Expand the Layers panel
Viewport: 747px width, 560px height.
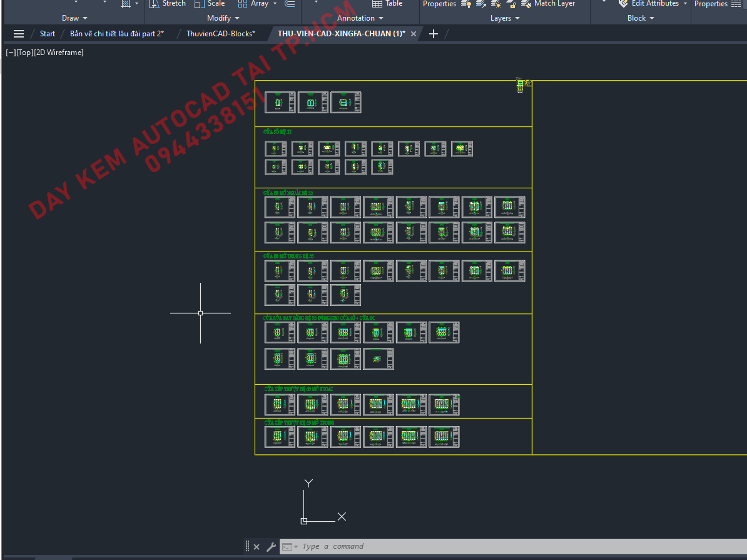pyautogui.click(x=505, y=18)
